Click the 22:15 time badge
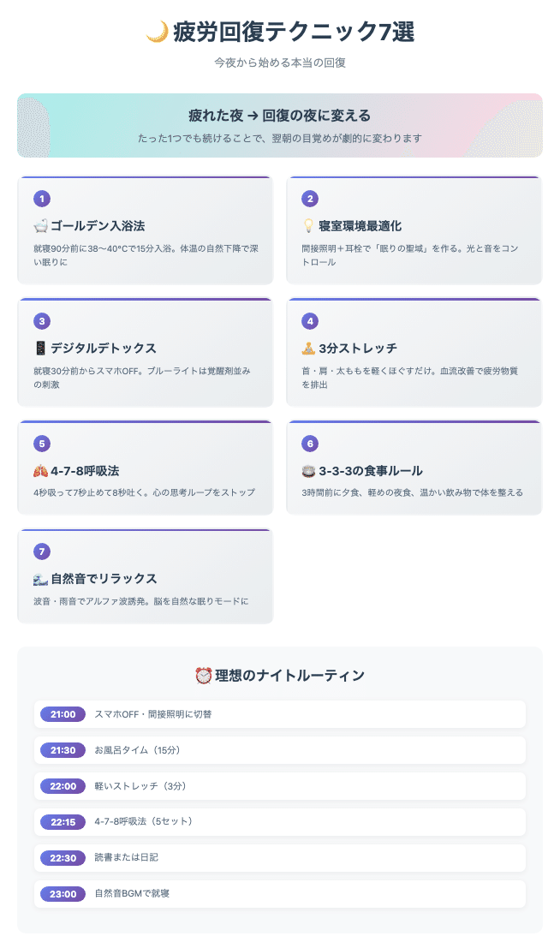The height and width of the screenshot is (942, 560). click(63, 822)
